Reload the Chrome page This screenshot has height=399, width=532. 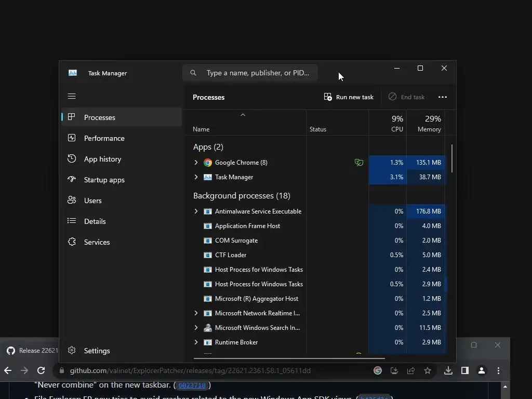point(41,370)
